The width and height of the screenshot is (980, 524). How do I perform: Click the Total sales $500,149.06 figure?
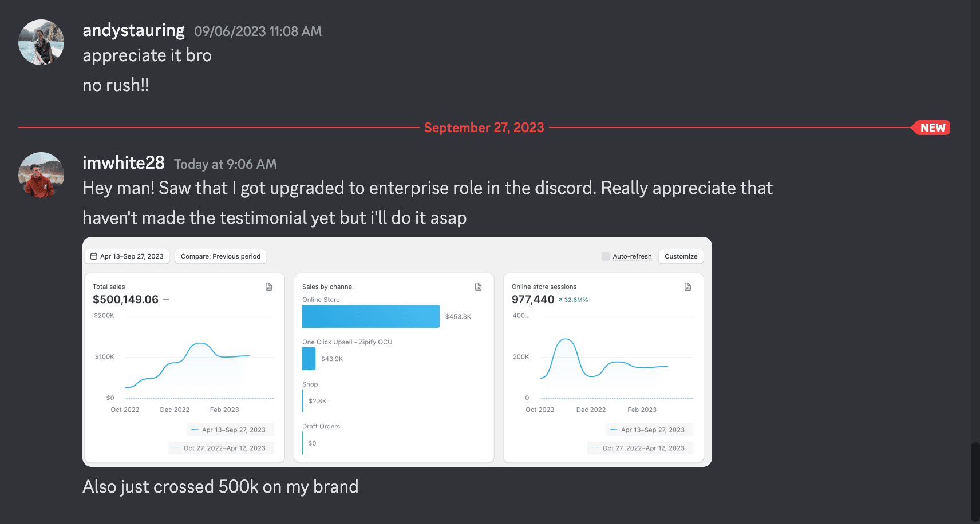[125, 299]
